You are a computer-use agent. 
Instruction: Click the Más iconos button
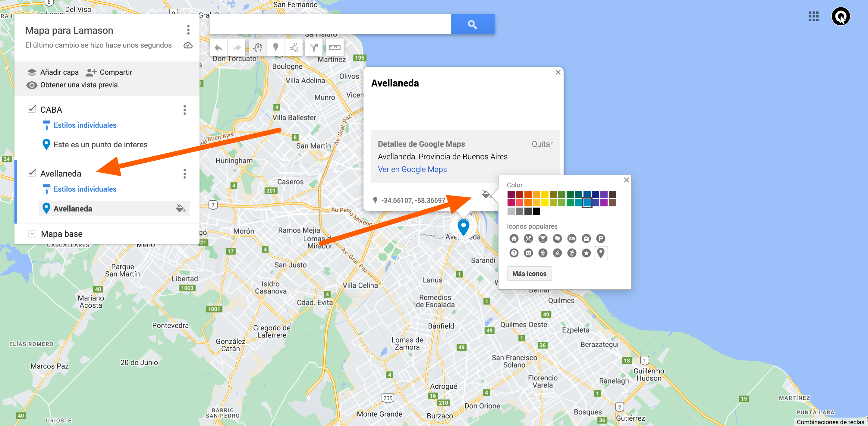pyautogui.click(x=529, y=274)
